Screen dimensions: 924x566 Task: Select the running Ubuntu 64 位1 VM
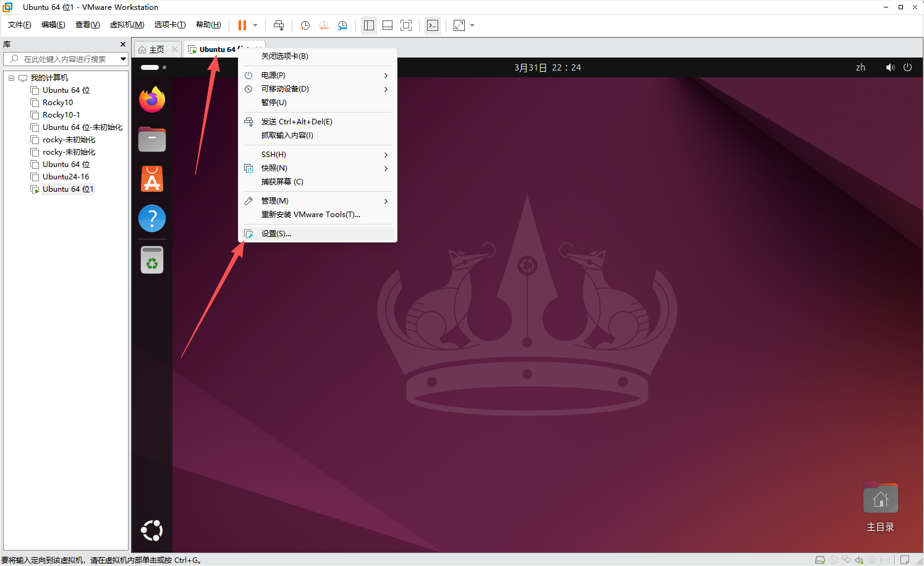[x=68, y=189]
